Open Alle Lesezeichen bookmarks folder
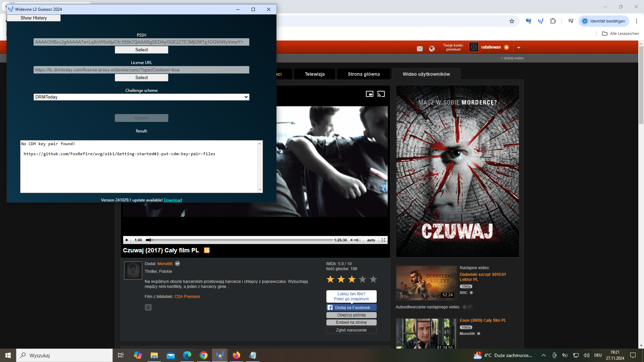 pos(621,34)
